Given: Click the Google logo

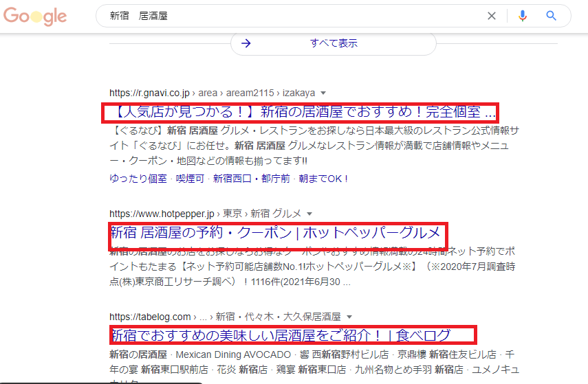Looking at the screenshot, I should [x=35, y=16].
